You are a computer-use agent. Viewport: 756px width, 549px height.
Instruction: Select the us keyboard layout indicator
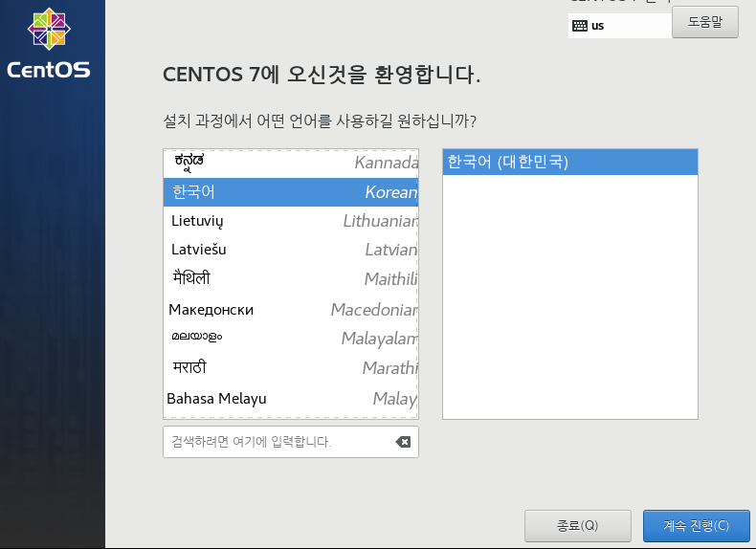[620, 26]
